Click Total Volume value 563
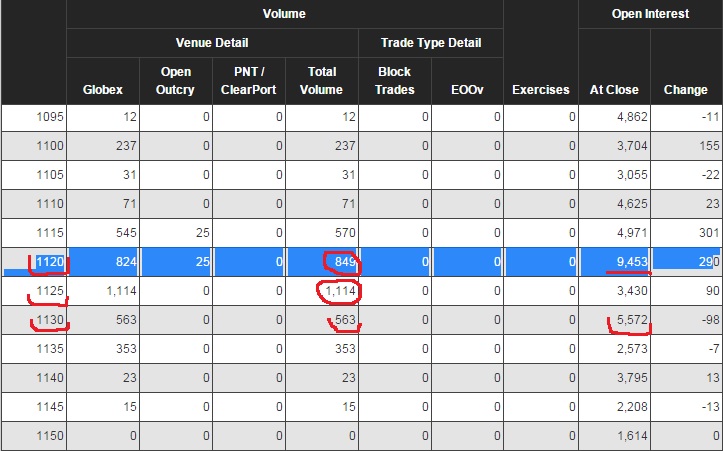 point(345,320)
